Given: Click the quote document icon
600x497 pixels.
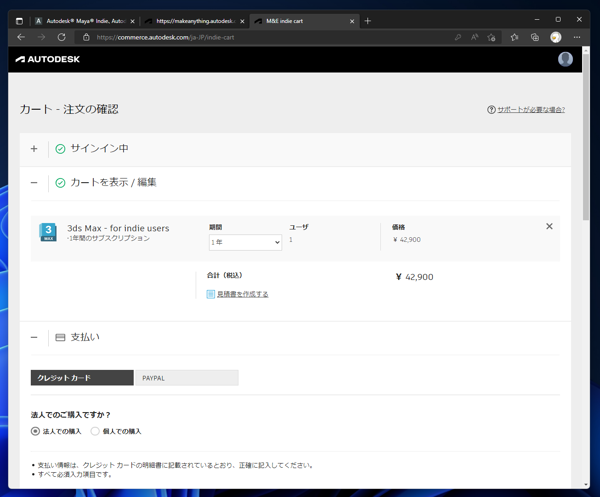Looking at the screenshot, I should click(x=210, y=294).
